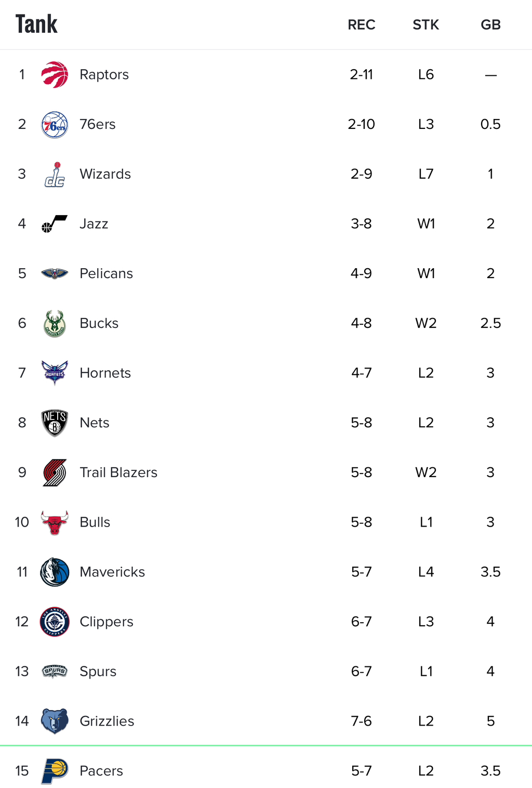Sort by the GB column header
Screen dimensions: 532x788
tap(490, 25)
